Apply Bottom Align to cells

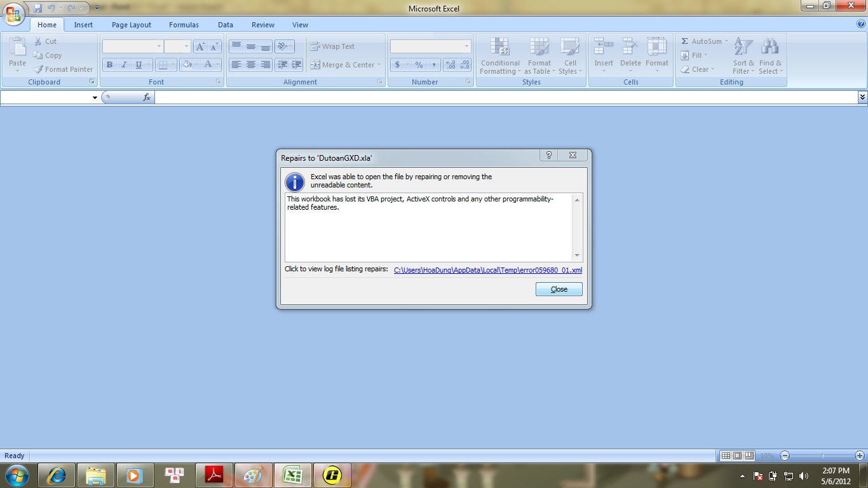pyautogui.click(x=266, y=46)
